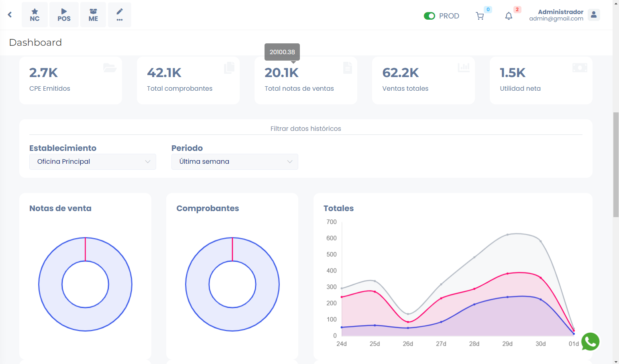Open the shopping cart icon
The image size is (619, 364).
(480, 16)
